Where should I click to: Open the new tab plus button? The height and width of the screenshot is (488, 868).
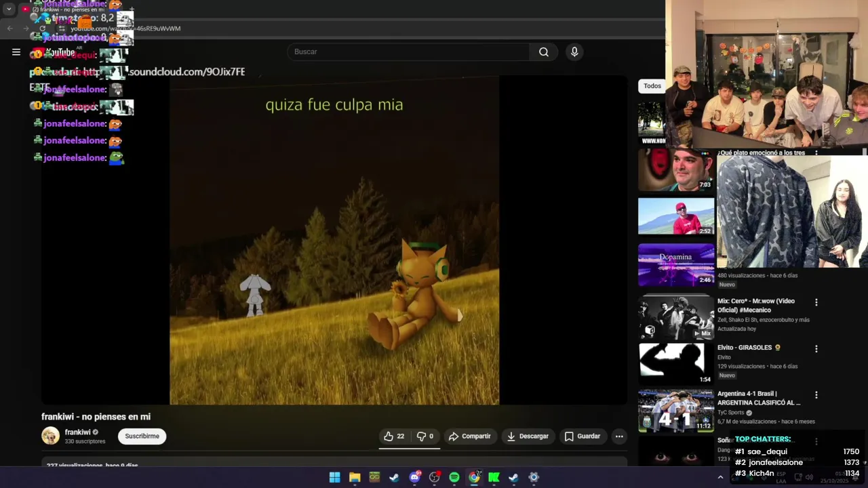point(132,9)
